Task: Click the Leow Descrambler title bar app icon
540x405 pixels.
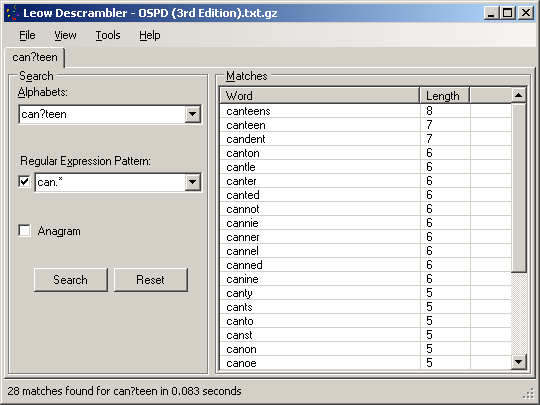Action: click(x=12, y=13)
